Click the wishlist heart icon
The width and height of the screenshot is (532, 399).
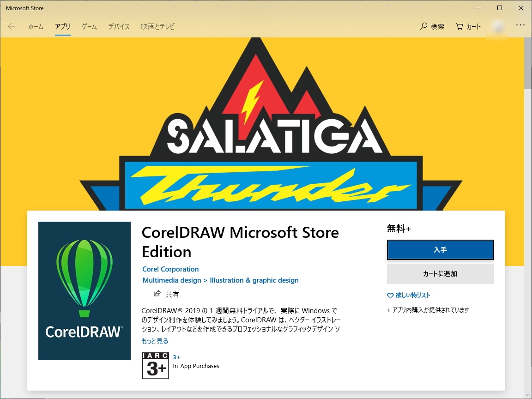click(x=390, y=295)
